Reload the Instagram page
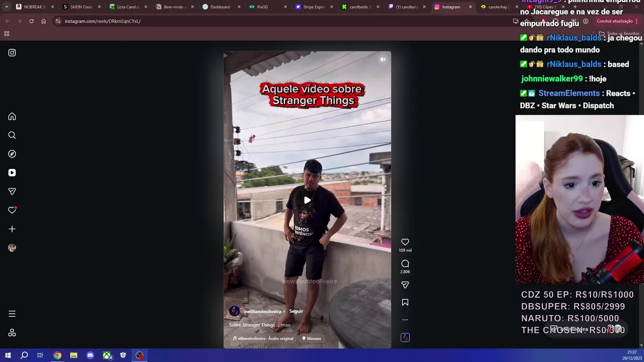This screenshot has height=362, width=644. pos(31,21)
